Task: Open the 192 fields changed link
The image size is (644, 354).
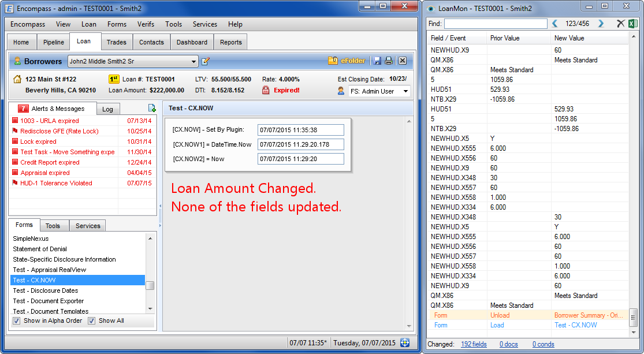Action: click(x=474, y=344)
